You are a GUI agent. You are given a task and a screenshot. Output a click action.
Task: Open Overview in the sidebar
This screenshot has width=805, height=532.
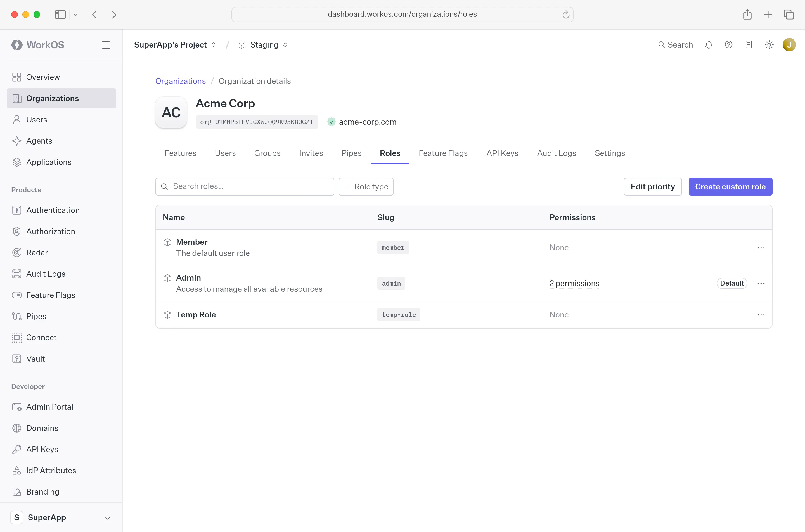[61, 77]
